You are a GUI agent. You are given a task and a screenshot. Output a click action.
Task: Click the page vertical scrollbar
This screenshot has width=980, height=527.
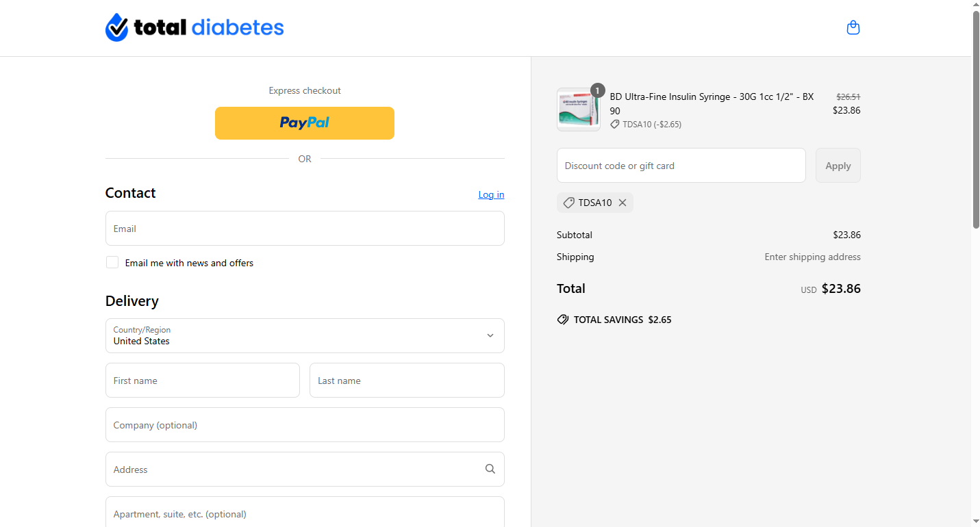click(x=976, y=120)
